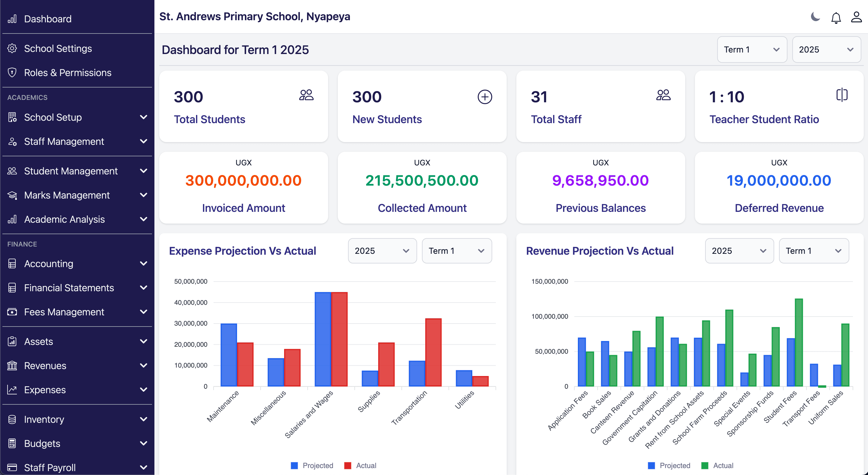Screen dimensions: 868x475
Task: Select the Fees Management icon in sidebar
Action: pos(12,311)
